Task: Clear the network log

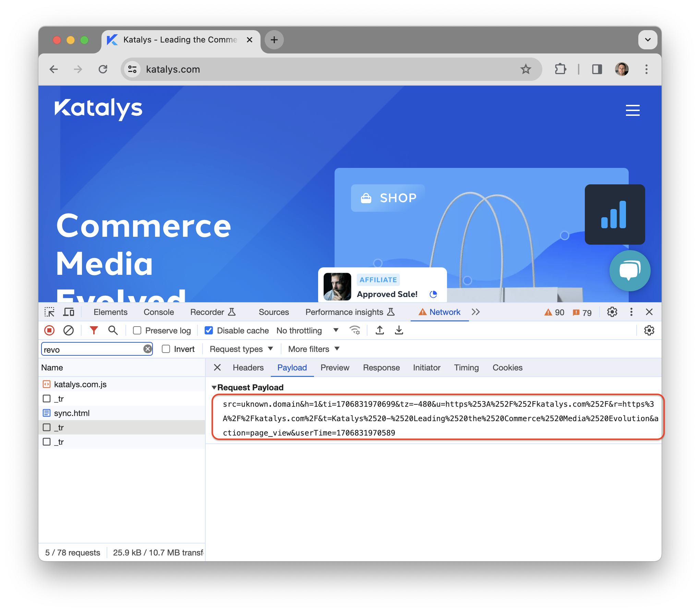Action: tap(69, 330)
